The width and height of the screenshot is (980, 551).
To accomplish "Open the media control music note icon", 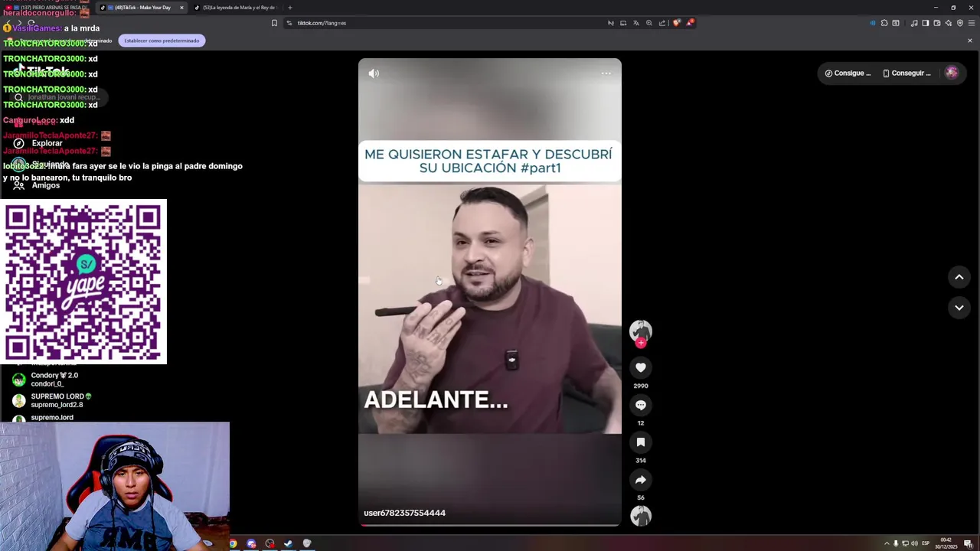I will click(914, 23).
